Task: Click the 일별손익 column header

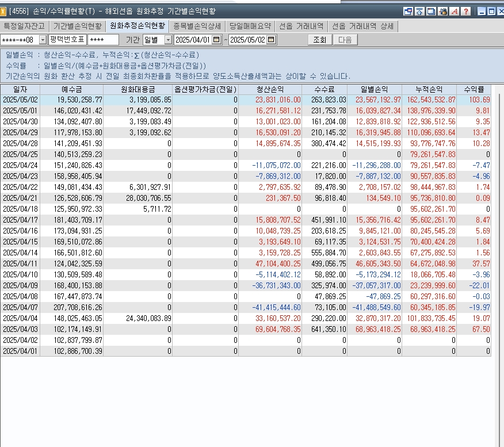Action: (375, 89)
